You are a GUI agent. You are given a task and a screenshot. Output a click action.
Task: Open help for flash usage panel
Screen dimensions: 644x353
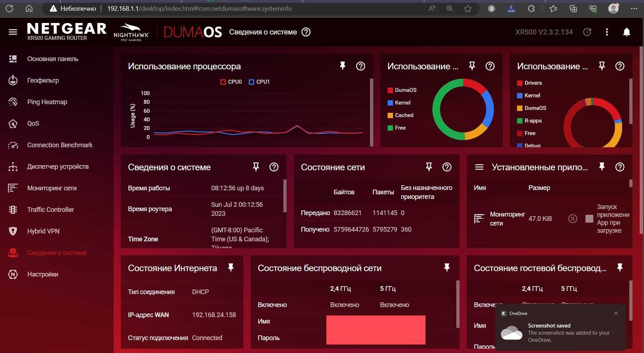pos(620,66)
